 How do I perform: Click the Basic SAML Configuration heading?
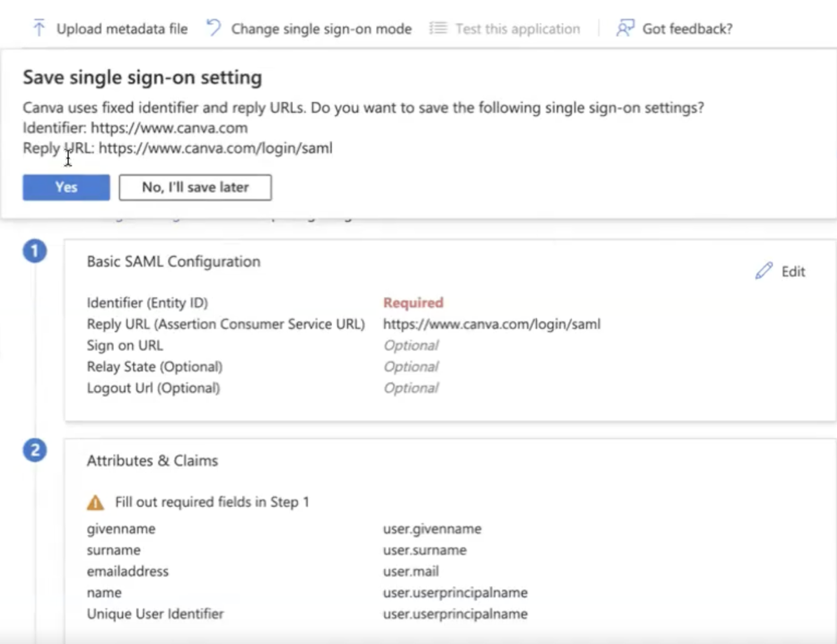[x=173, y=262]
